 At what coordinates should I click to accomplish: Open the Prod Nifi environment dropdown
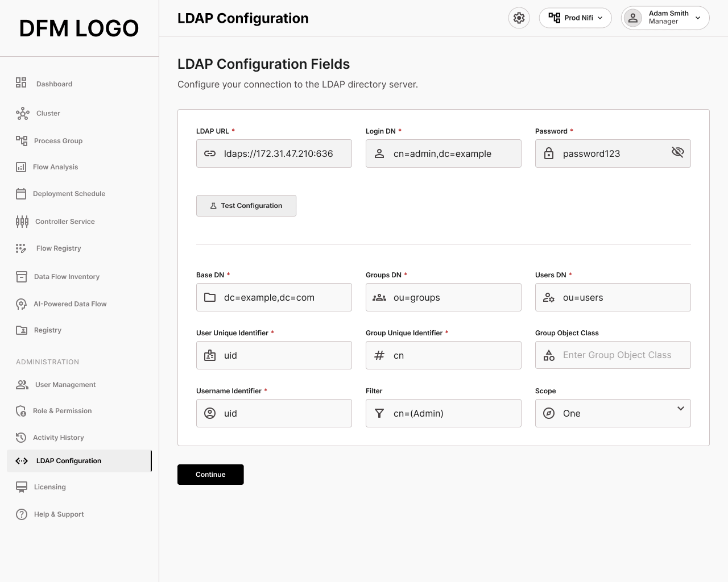coord(575,18)
